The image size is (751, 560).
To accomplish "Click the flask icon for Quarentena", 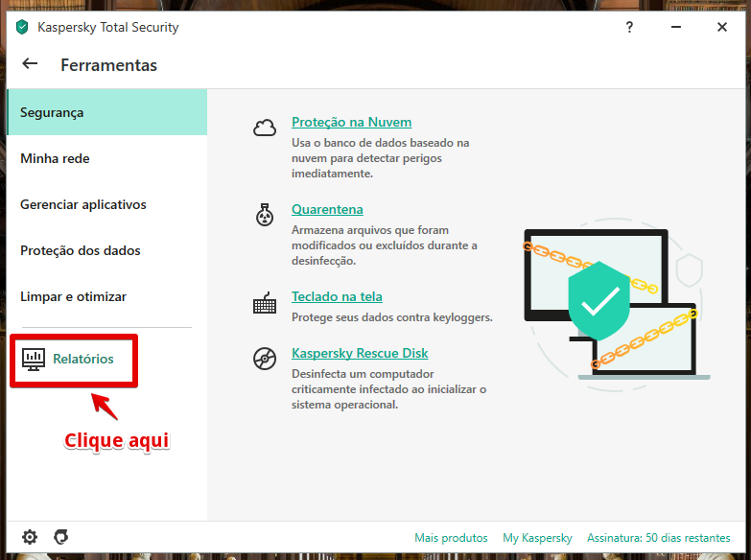I will [265, 215].
